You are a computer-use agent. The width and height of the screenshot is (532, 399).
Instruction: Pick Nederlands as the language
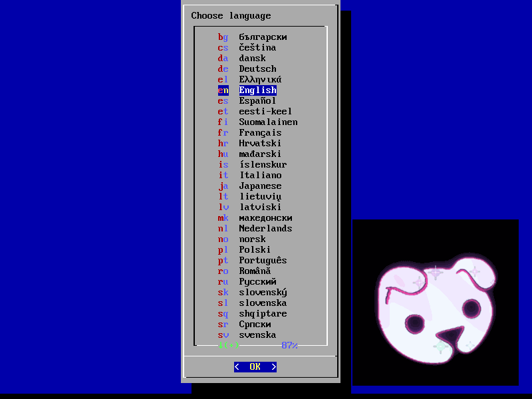pos(255,228)
